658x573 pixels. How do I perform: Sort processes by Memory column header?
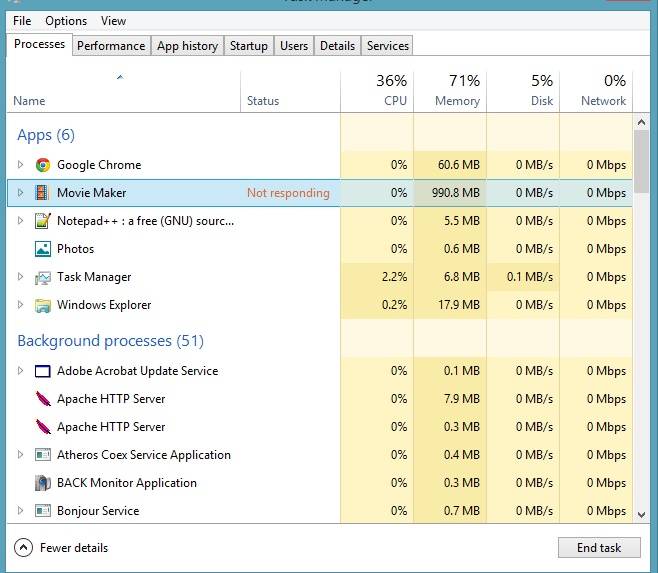pyautogui.click(x=450, y=90)
